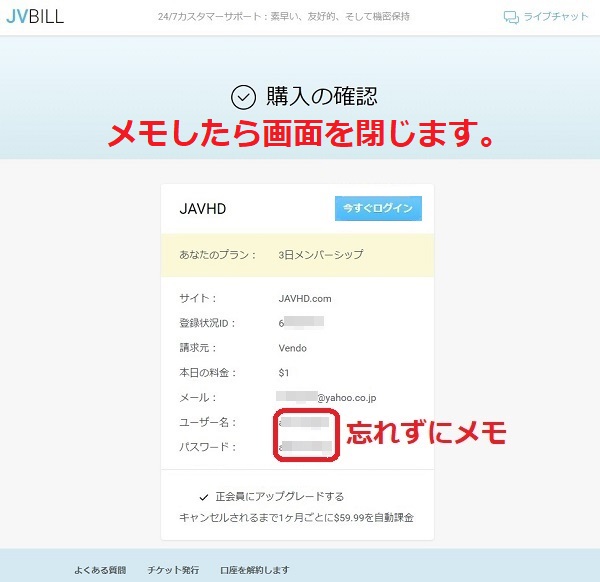Open the チケット発行 footer link

tap(173, 570)
